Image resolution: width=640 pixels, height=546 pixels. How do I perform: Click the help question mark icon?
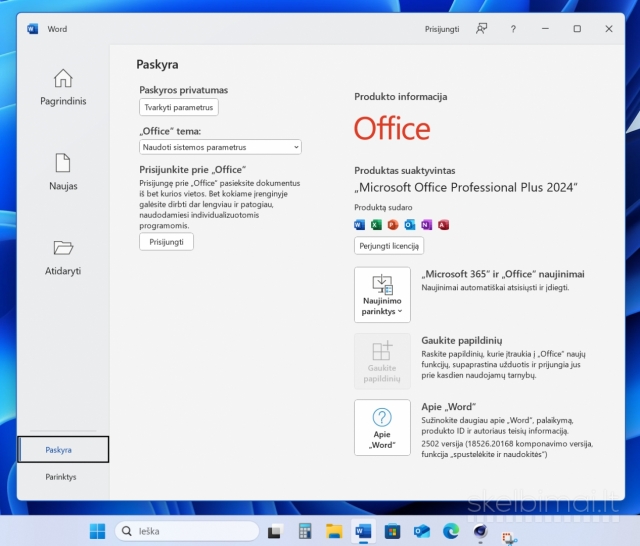coord(513,29)
